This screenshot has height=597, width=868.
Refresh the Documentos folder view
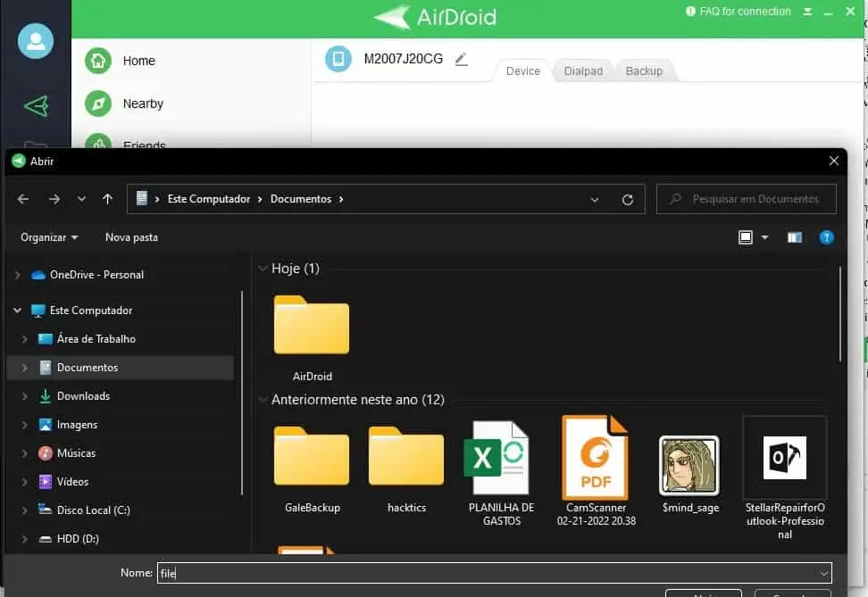coord(627,199)
